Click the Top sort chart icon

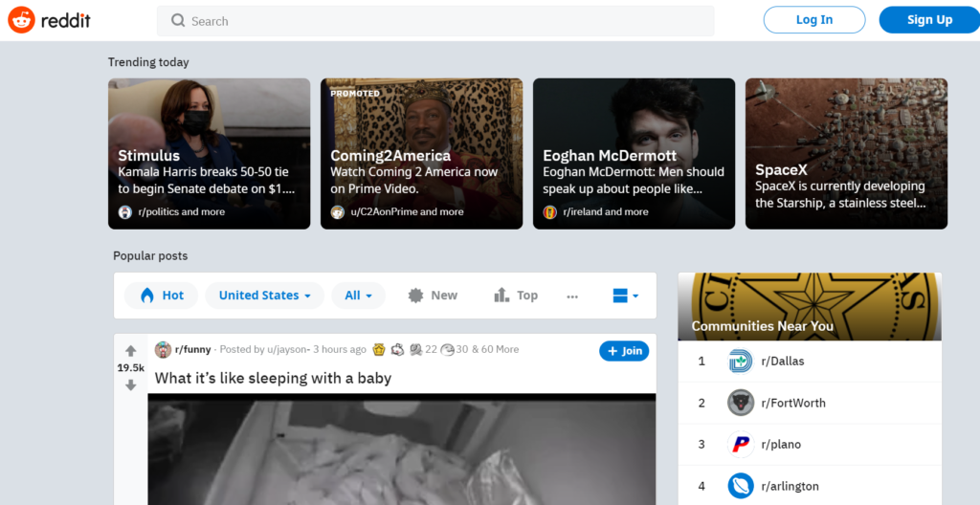pyautogui.click(x=501, y=295)
